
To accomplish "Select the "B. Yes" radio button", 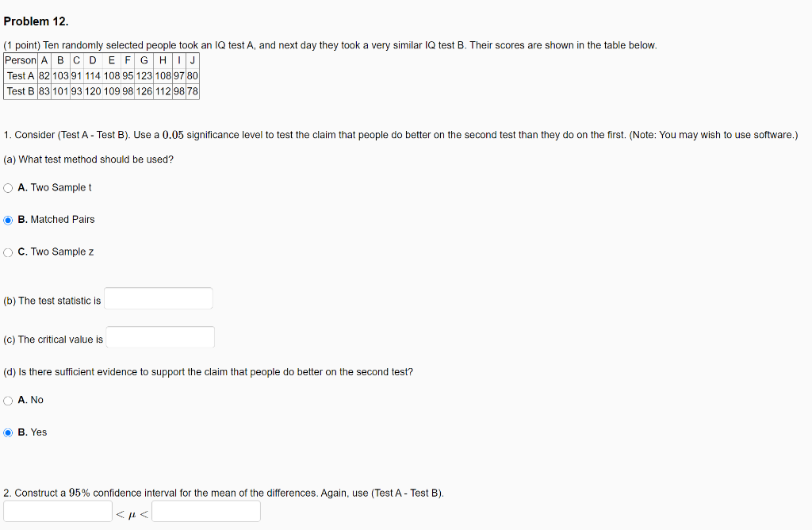I will click(x=8, y=432).
